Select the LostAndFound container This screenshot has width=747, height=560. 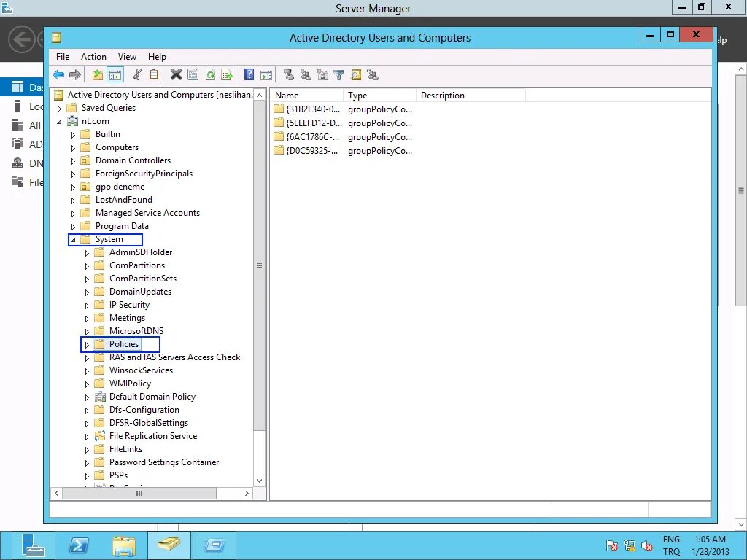point(123,200)
